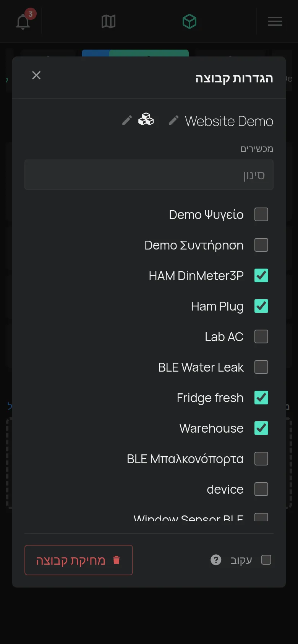Click the stacked cubes group icon

pyautogui.click(x=146, y=119)
